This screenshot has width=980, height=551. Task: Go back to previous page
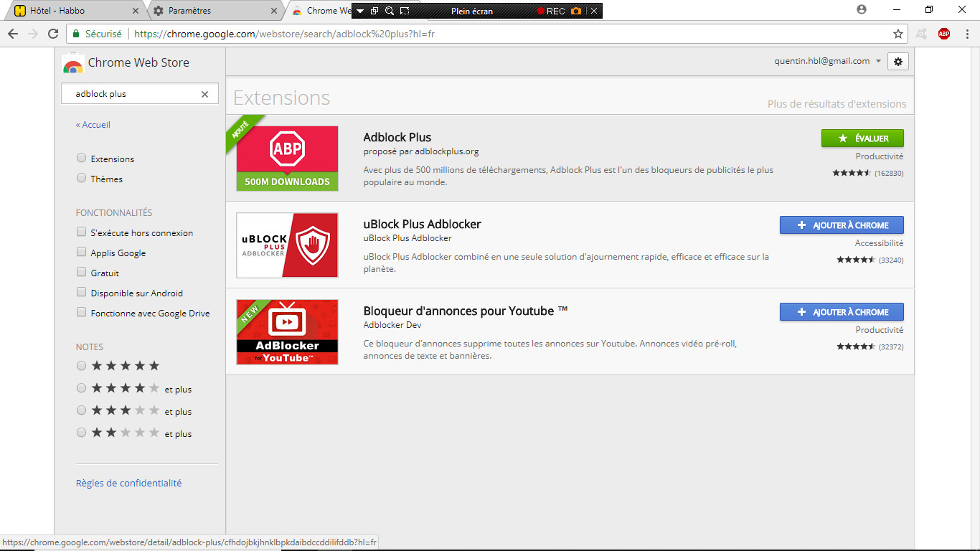(12, 34)
